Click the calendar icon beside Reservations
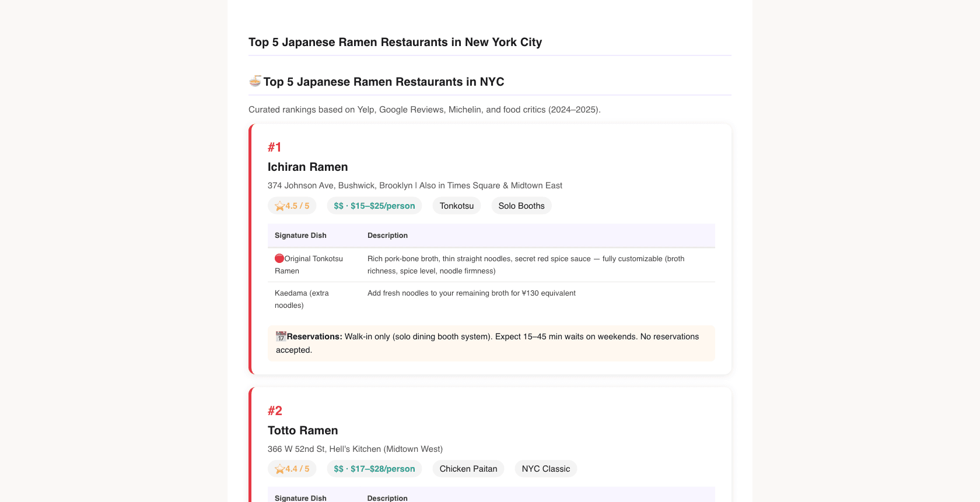 [281, 336]
